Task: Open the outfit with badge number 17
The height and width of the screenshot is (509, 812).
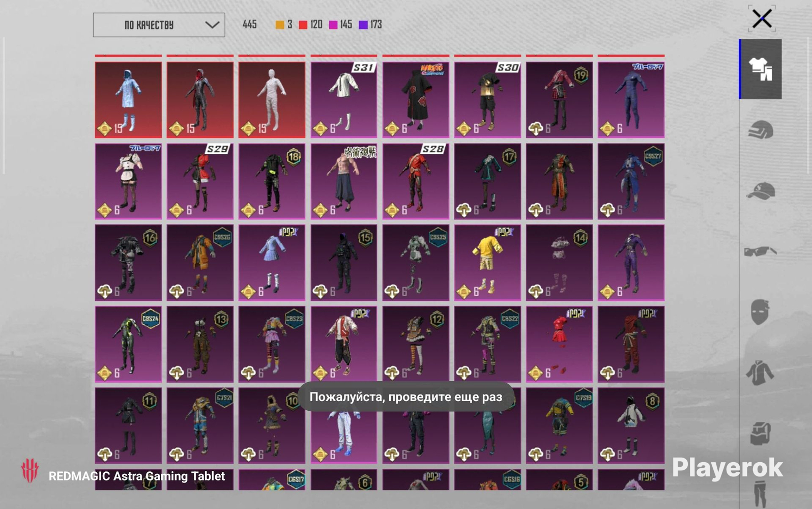Action: (487, 181)
